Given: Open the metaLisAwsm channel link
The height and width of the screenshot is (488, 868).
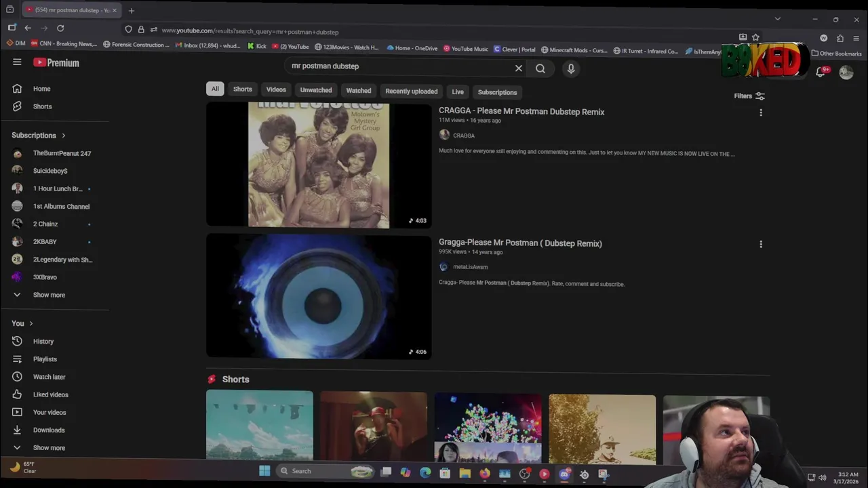Looking at the screenshot, I should coord(470,267).
